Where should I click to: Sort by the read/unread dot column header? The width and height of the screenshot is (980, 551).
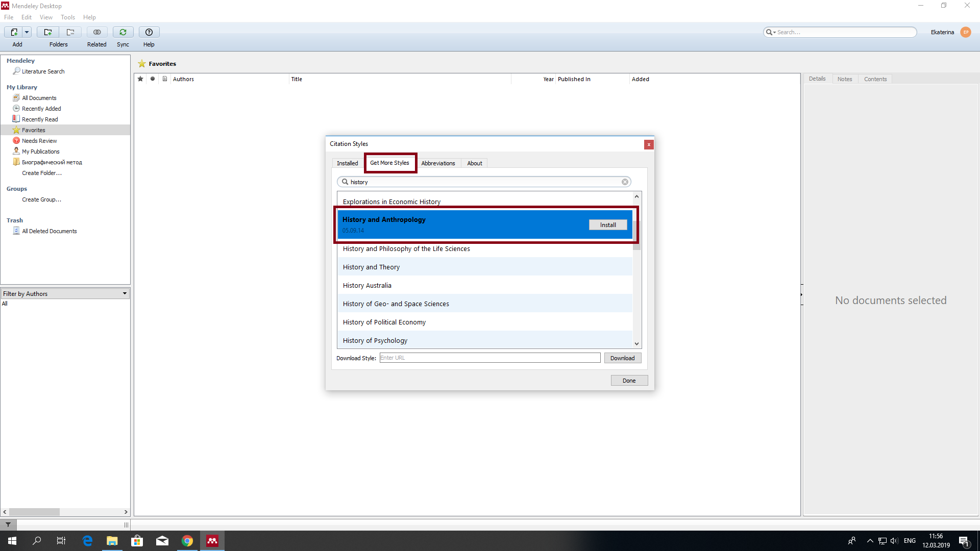pyautogui.click(x=153, y=79)
